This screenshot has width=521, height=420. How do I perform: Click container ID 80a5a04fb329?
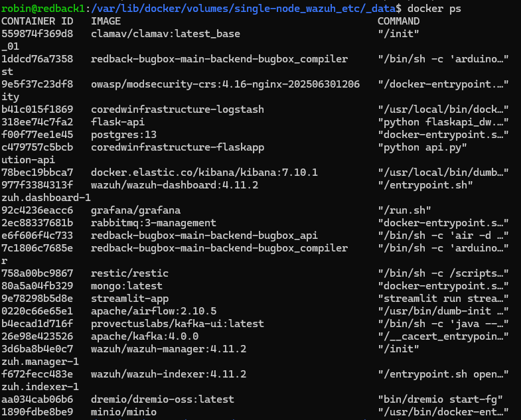(x=37, y=287)
